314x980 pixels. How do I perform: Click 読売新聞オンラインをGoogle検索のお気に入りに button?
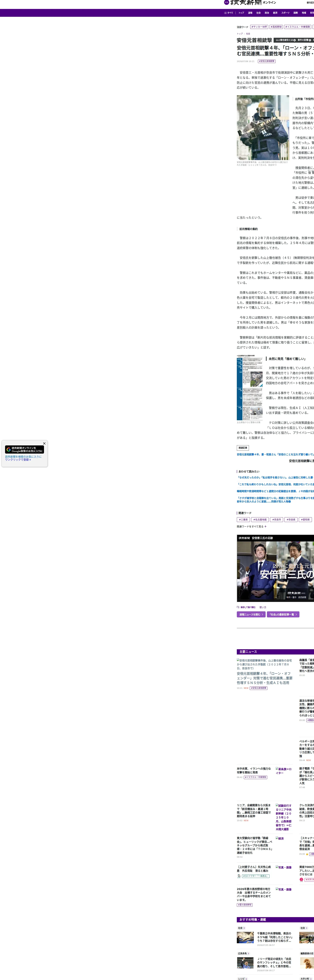[x=24, y=450]
